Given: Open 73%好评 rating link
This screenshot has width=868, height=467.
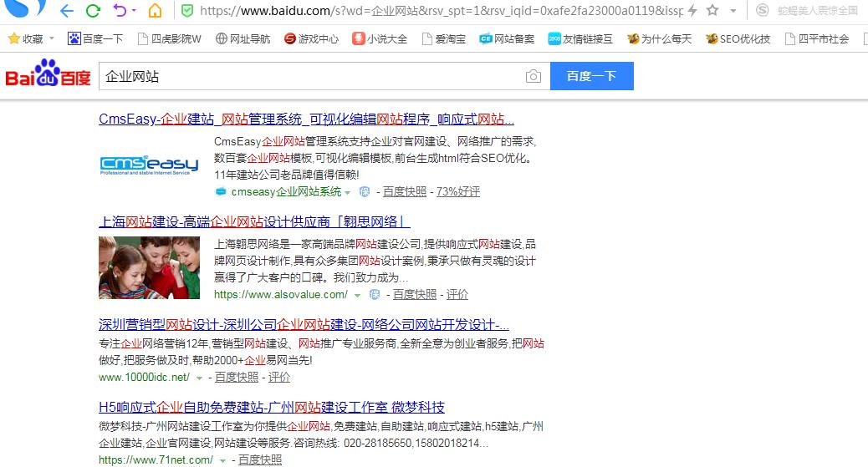Looking at the screenshot, I should (x=458, y=192).
